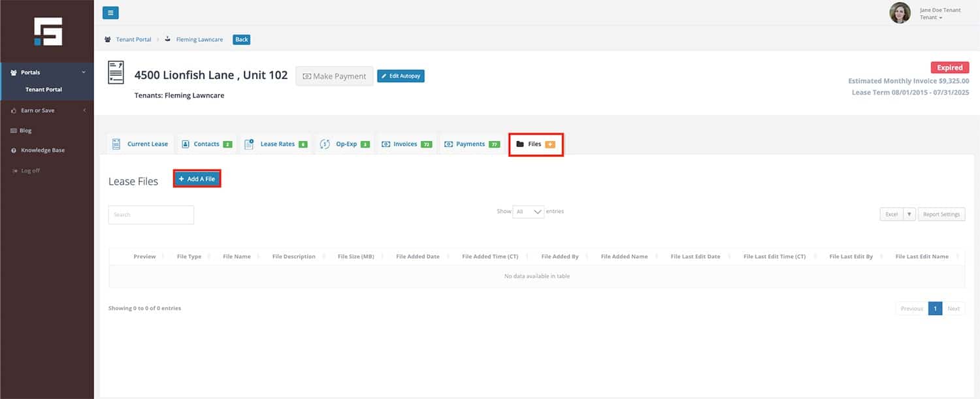
Task: Click the Fleming Lawncare breadcrumb link
Action: [199, 40]
